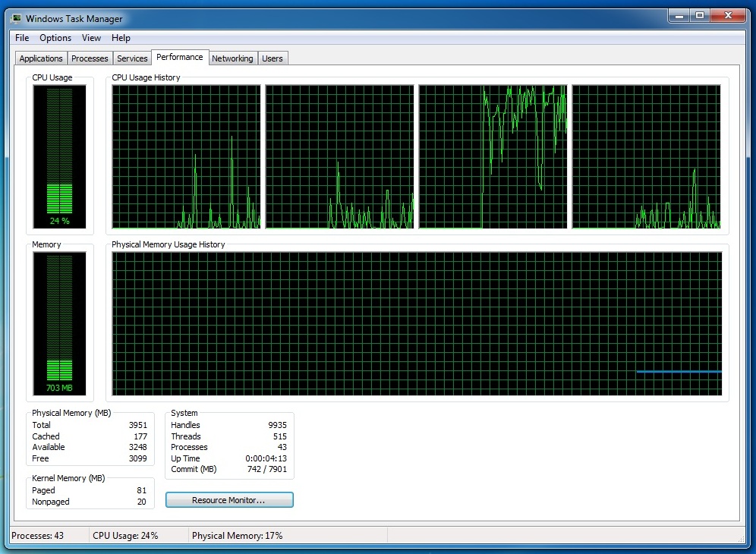The image size is (756, 554).
Task: Click the Physical Memory (MB) group label
Action: click(x=71, y=413)
